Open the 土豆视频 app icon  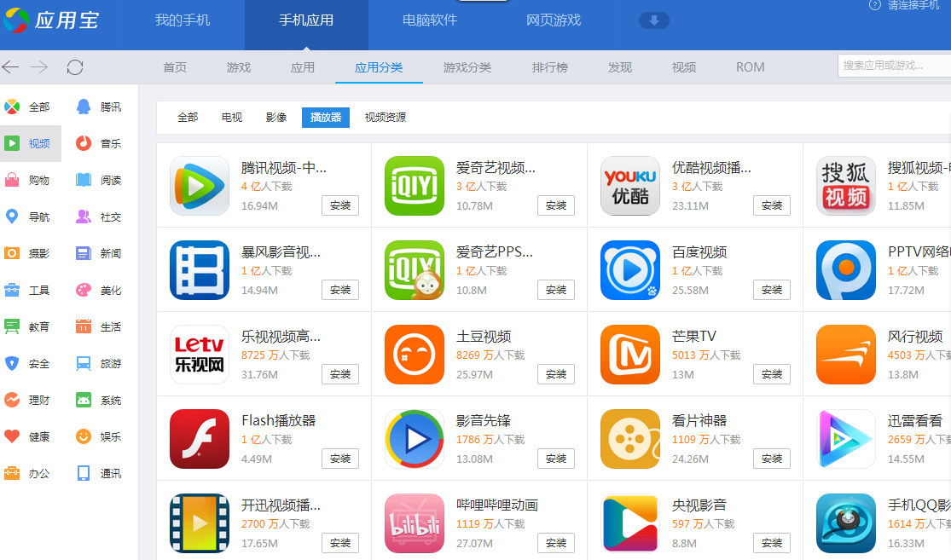coord(415,355)
